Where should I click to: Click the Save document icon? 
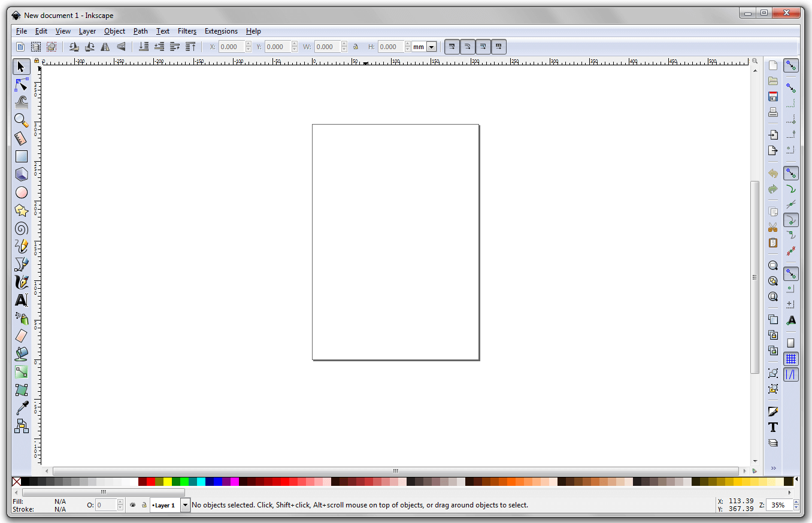click(x=773, y=96)
